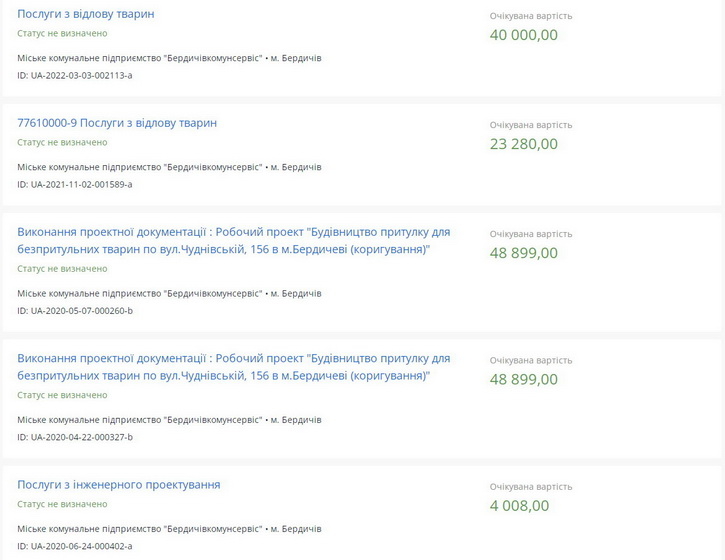Open the topmost "Послуги з відлову тварин" tender
The image size is (725, 560).
tap(86, 14)
